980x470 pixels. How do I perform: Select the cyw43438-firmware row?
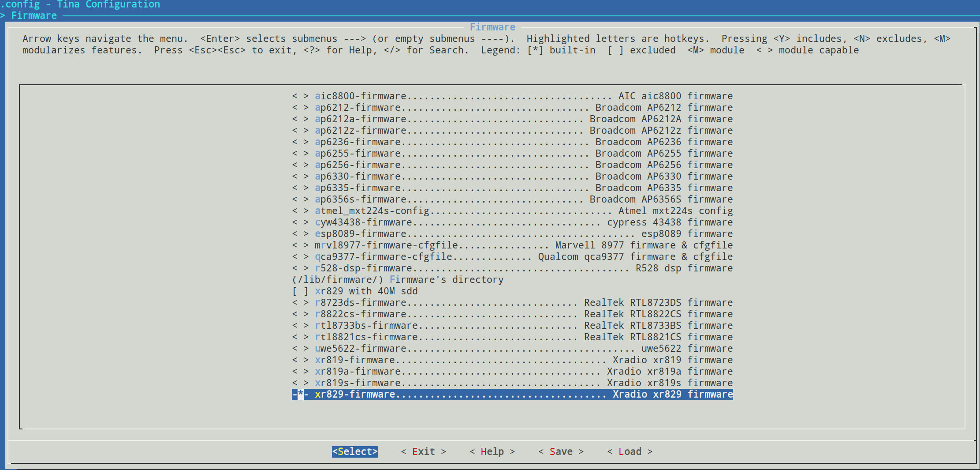512,222
